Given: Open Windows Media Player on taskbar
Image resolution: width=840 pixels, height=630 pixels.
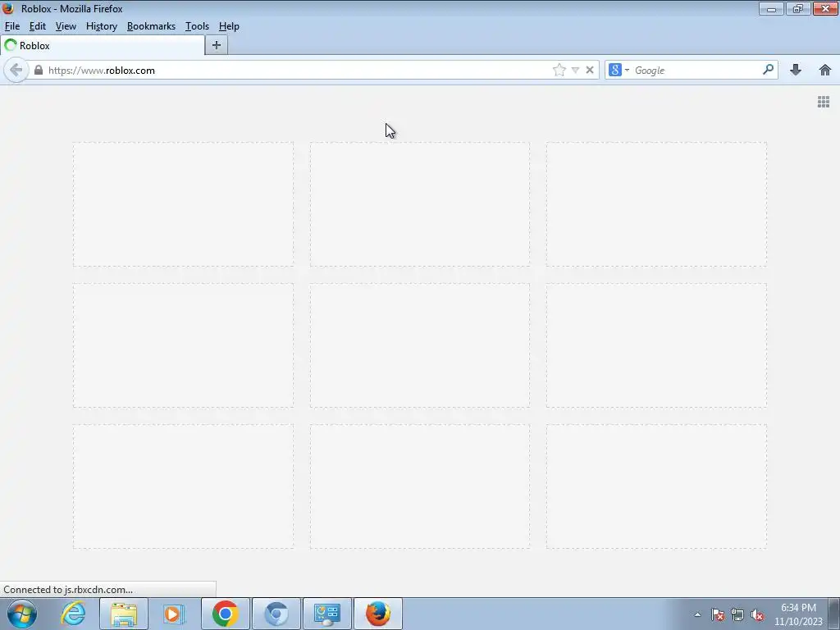Looking at the screenshot, I should coord(174,614).
